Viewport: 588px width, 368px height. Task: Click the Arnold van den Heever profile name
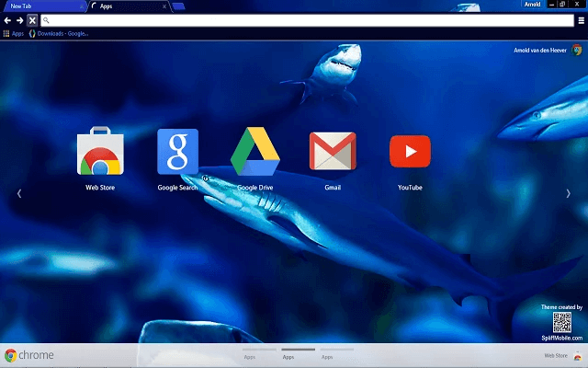540,51
